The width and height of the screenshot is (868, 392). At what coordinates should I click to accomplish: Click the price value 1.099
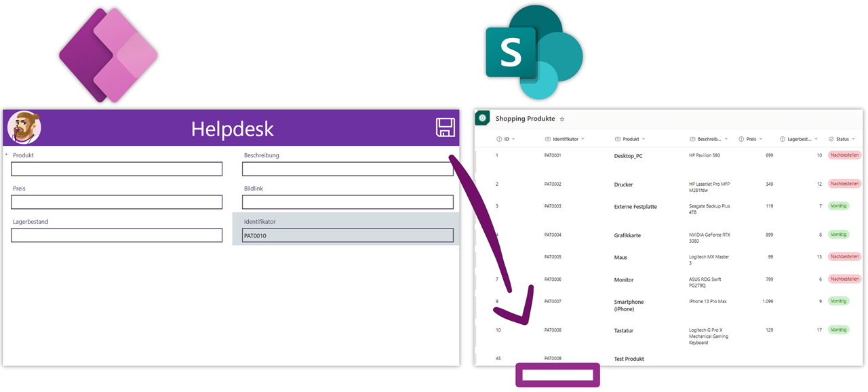(x=766, y=301)
